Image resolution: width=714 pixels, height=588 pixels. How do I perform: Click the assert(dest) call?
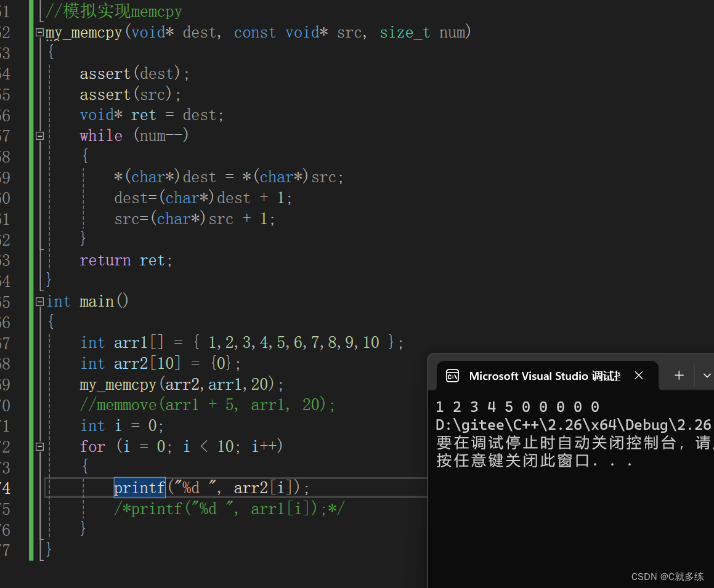(x=132, y=73)
